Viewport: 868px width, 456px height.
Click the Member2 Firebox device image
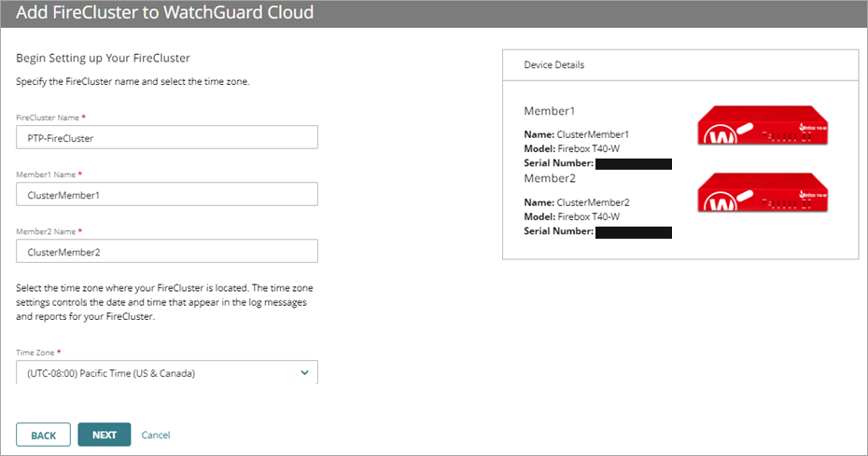pyautogui.click(x=763, y=193)
